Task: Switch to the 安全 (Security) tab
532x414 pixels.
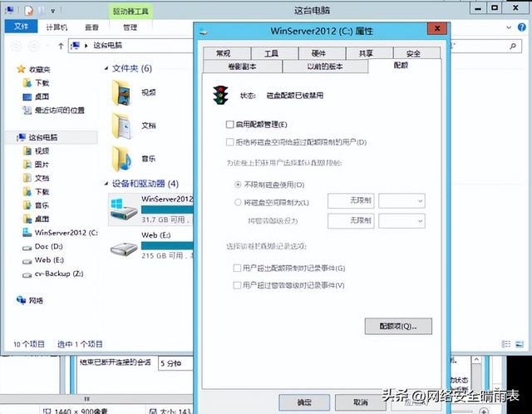Action: coord(412,53)
